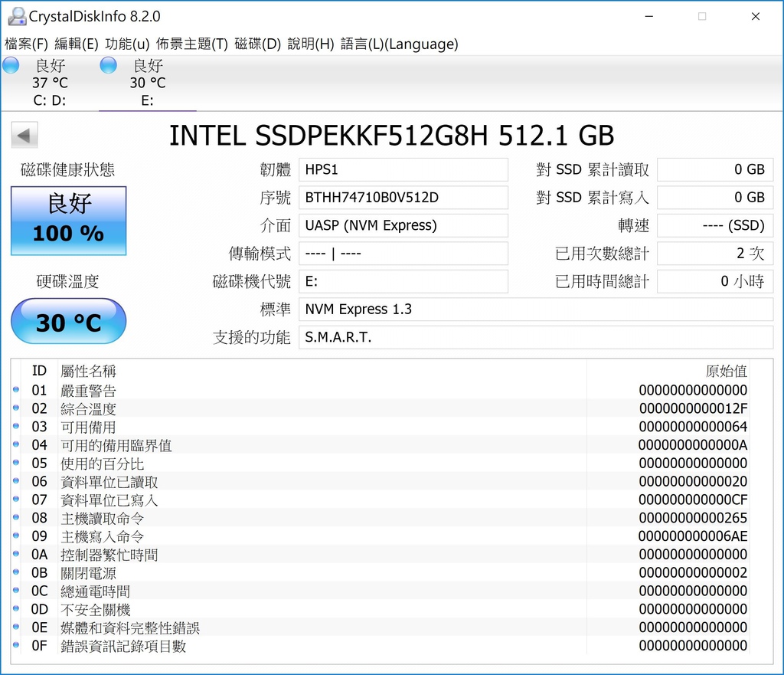Click the 對 SSD 累計讀取 value field
The width and height of the screenshot is (784, 675).
pyautogui.click(x=715, y=169)
